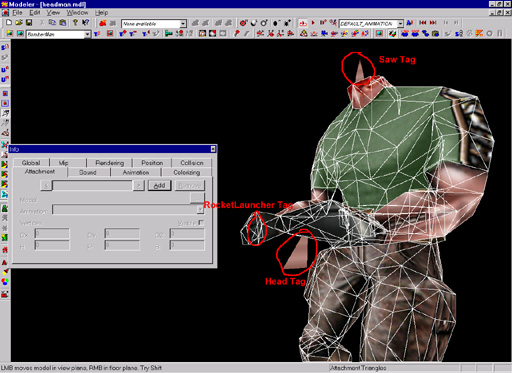The width and height of the screenshot is (512, 373).
Task: Toggle the Visible checkbox in Info dialog
Action: 201,222
